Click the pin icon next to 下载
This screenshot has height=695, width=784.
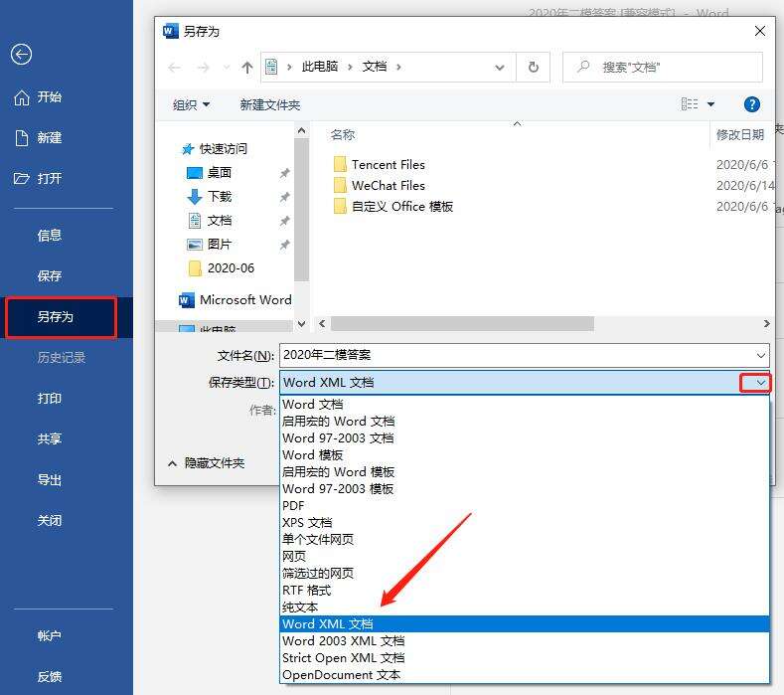point(284,197)
